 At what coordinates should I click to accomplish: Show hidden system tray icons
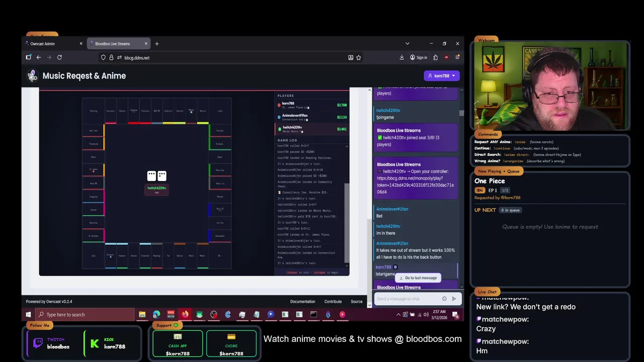click(398, 315)
